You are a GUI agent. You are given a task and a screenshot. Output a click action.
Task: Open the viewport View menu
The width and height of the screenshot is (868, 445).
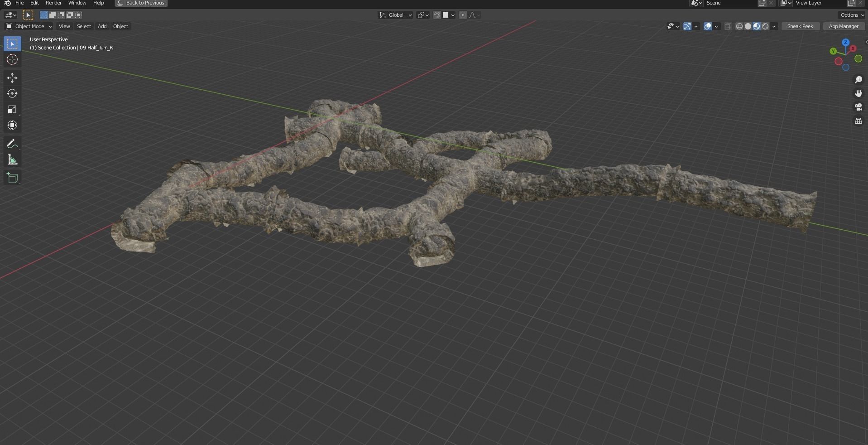pos(64,26)
